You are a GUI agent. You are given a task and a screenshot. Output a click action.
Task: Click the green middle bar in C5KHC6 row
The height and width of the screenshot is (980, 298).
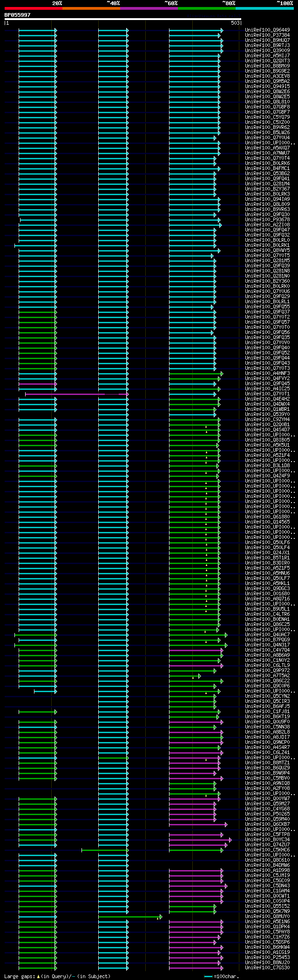coord(105,850)
